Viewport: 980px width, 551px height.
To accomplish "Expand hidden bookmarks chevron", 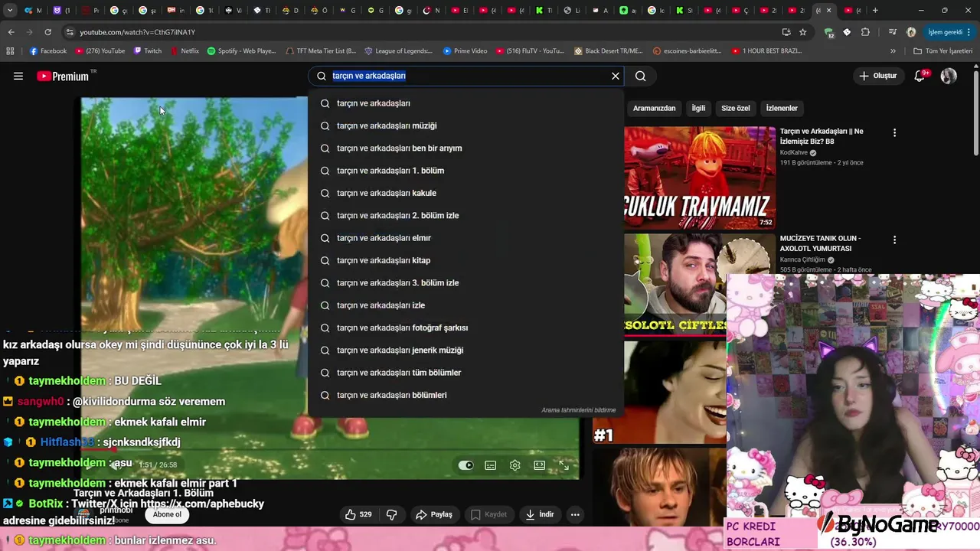I will point(893,51).
